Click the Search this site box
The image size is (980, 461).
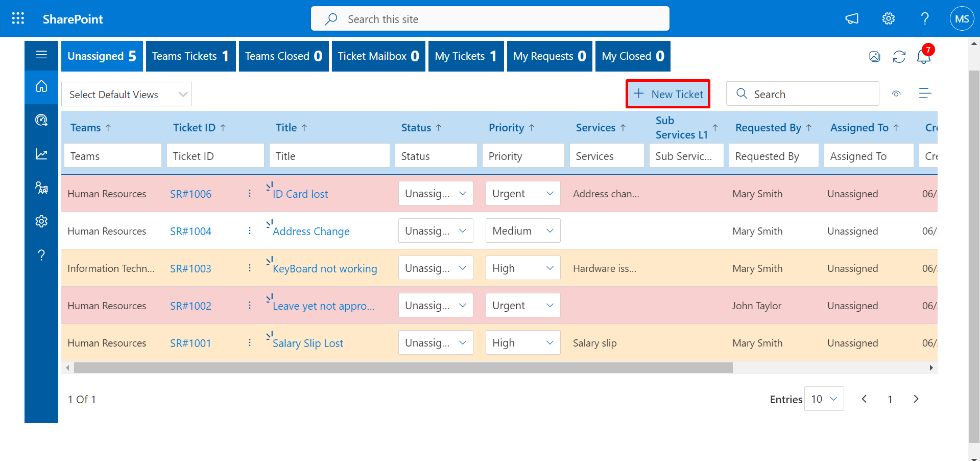pyautogui.click(x=490, y=19)
